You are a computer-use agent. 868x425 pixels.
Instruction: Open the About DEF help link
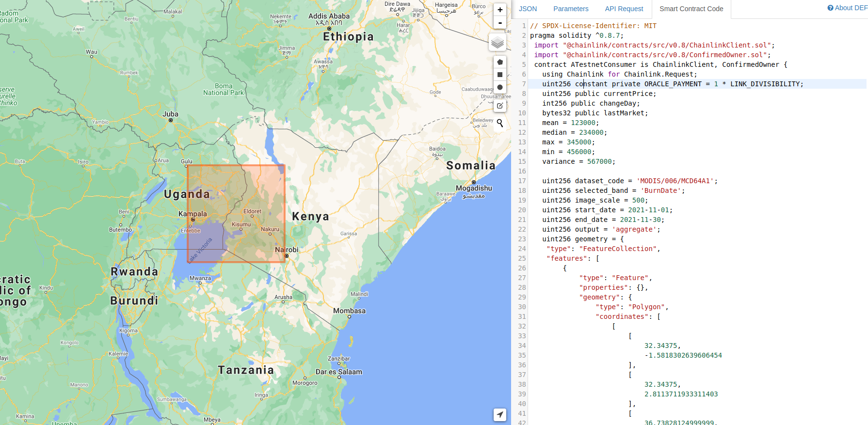tap(847, 8)
